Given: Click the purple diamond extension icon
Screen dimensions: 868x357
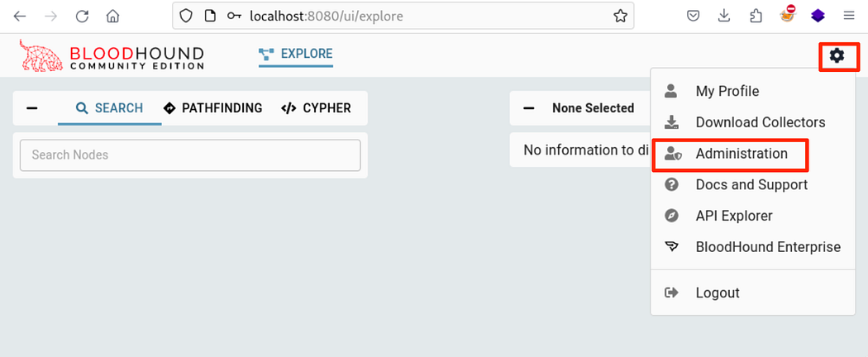Looking at the screenshot, I should click(818, 16).
